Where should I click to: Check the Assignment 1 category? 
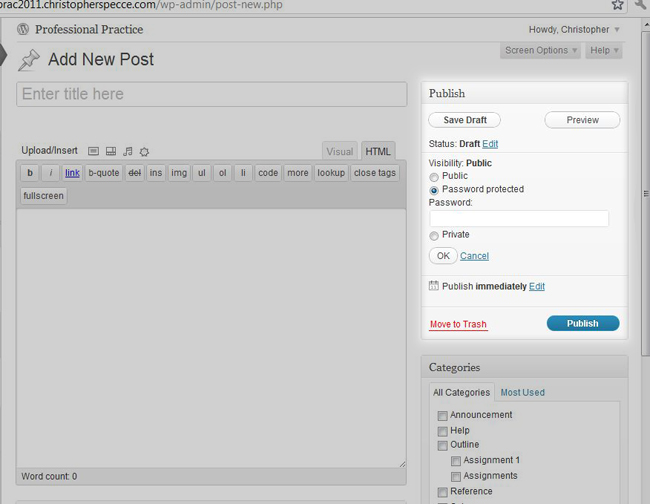point(456,460)
